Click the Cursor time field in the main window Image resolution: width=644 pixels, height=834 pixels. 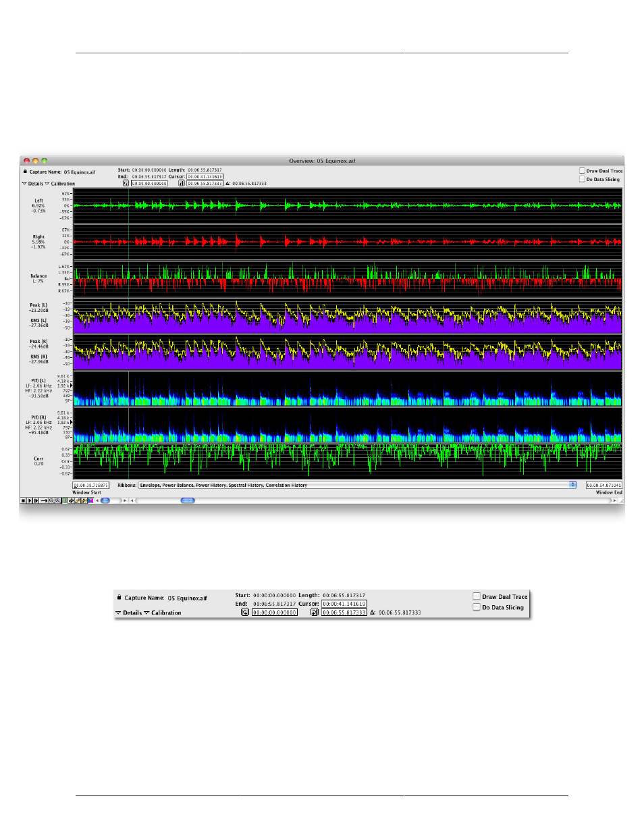(x=205, y=176)
